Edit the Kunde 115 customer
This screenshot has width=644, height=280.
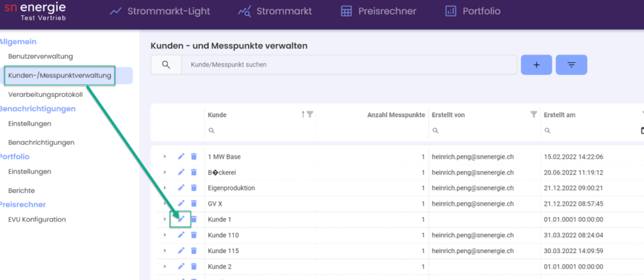181,250
